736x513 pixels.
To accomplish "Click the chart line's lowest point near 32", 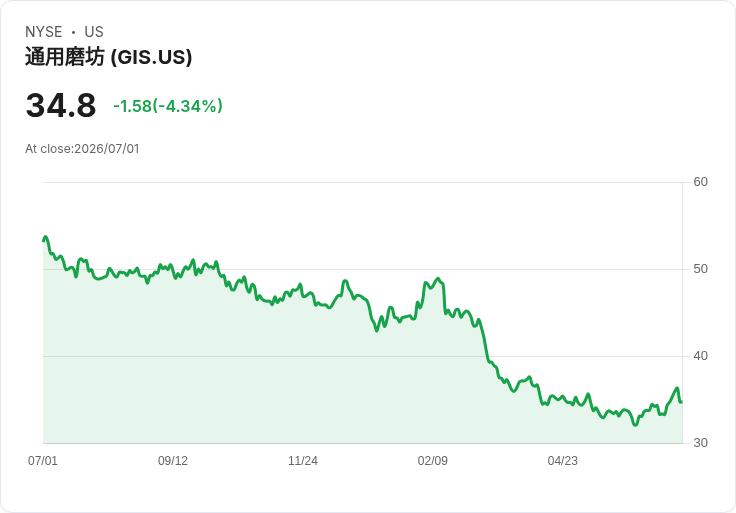I will click(635, 425).
